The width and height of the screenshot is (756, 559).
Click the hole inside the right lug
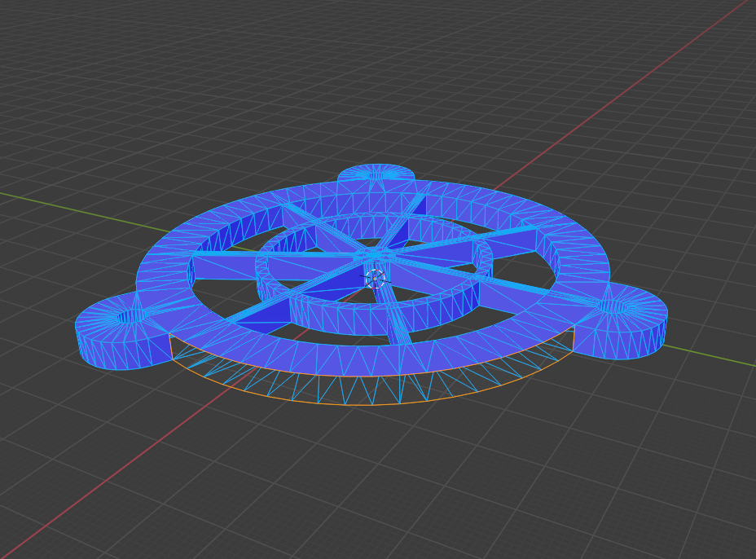(x=614, y=307)
